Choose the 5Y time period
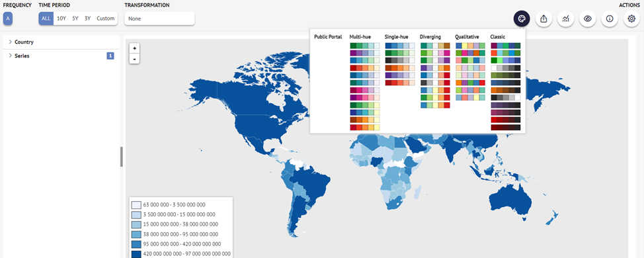 pos(75,19)
